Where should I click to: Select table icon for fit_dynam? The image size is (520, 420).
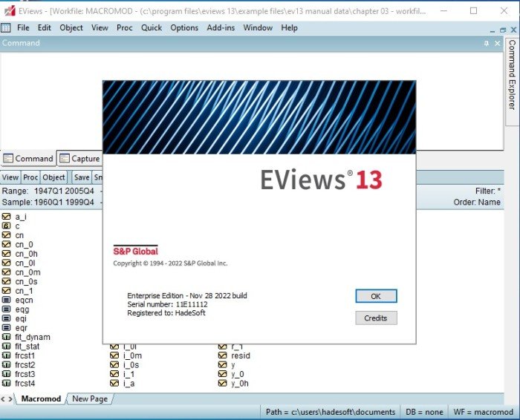pos(6,337)
